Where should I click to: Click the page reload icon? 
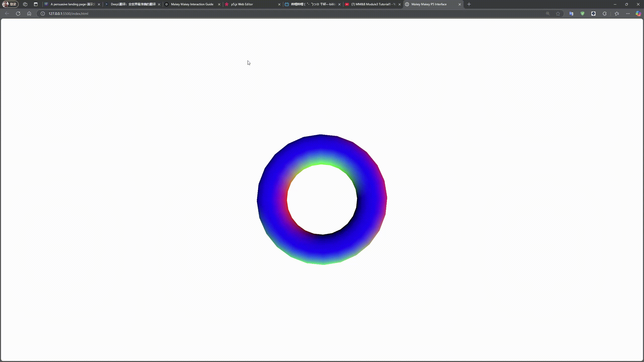(x=18, y=14)
